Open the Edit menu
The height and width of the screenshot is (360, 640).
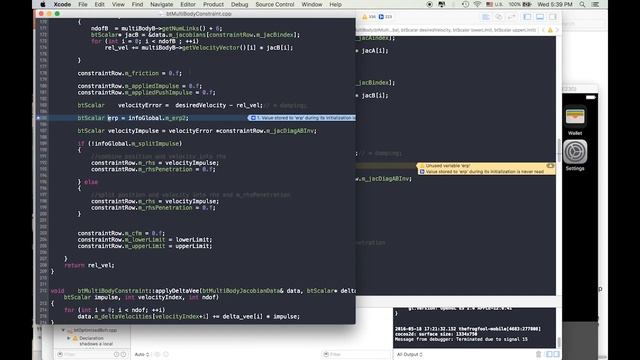point(99,4)
